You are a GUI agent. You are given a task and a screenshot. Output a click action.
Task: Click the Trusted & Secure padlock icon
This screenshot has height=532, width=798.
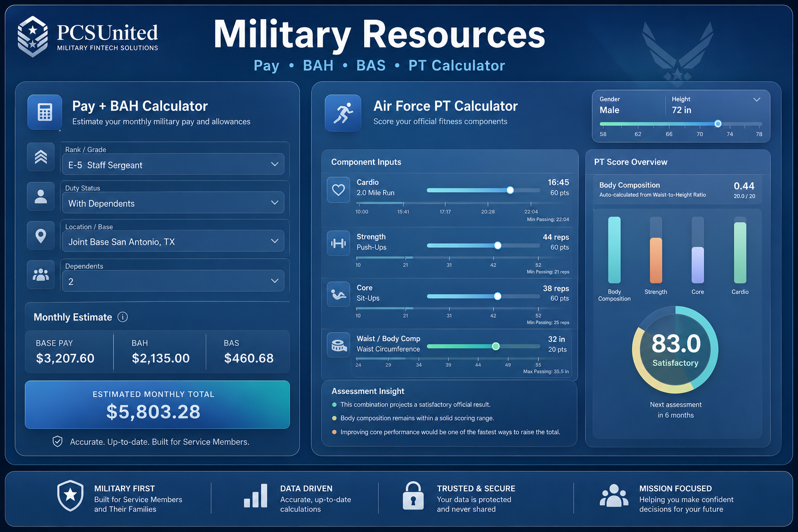click(x=413, y=496)
